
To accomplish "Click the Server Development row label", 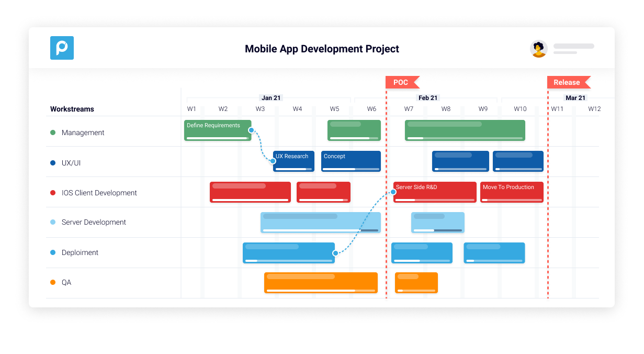I will click(94, 222).
